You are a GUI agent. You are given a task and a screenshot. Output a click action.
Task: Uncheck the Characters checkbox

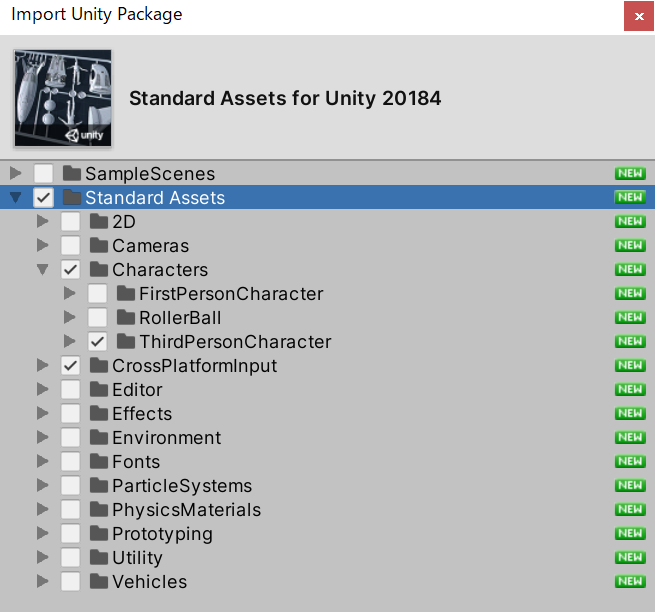click(x=70, y=269)
